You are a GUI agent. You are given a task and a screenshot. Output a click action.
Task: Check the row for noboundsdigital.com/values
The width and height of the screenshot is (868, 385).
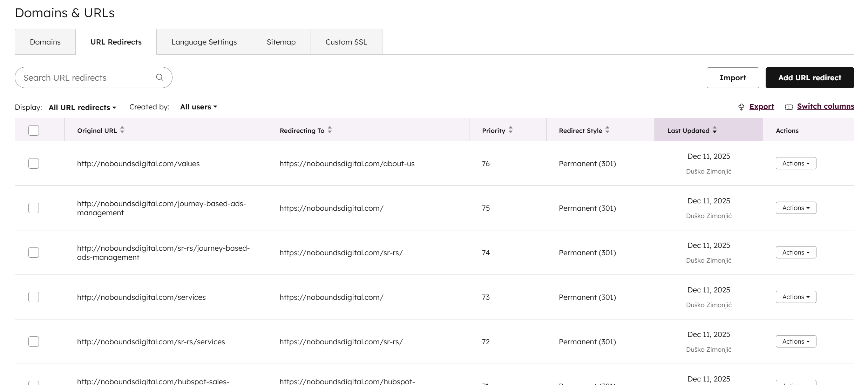pyautogui.click(x=33, y=163)
